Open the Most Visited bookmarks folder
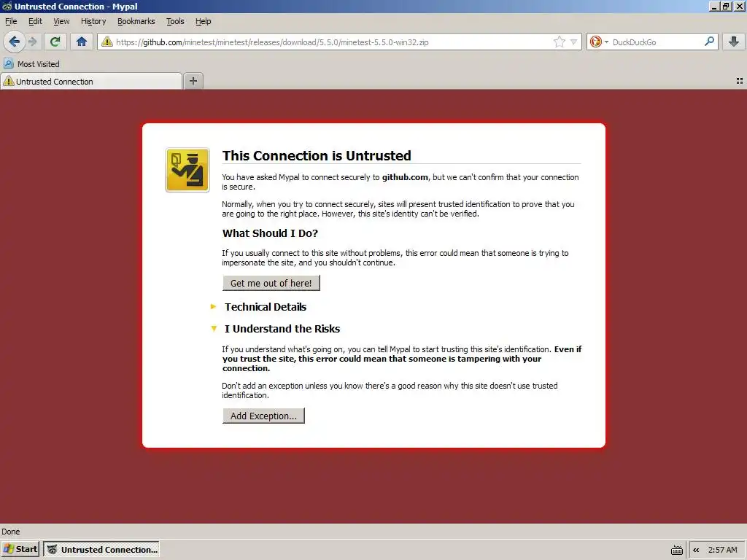The height and width of the screenshot is (560, 747). [x=31, y=64]
